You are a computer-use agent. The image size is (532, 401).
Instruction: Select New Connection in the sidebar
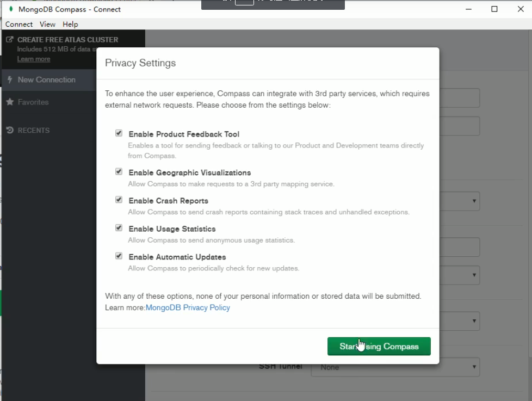point(46,80)
